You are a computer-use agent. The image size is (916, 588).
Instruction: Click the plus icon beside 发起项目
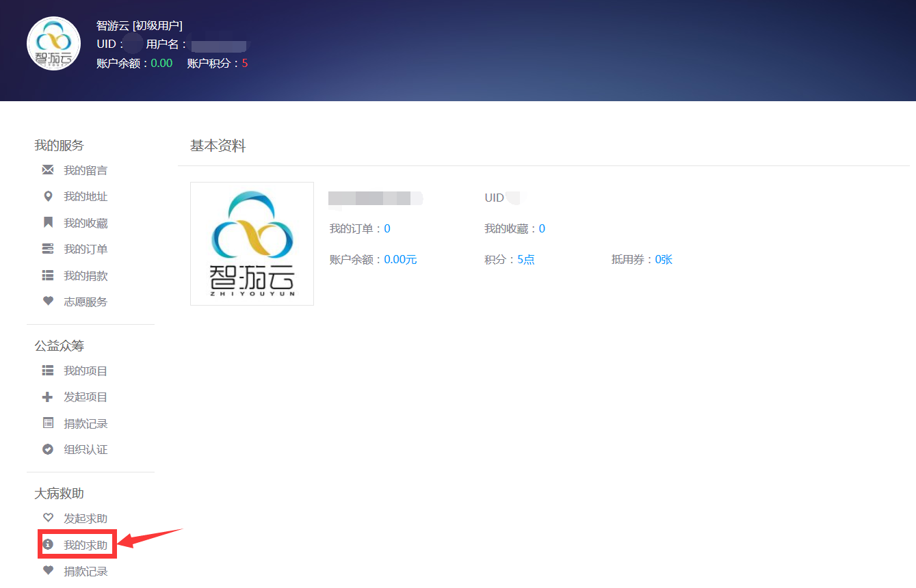(x=48, y=397)
